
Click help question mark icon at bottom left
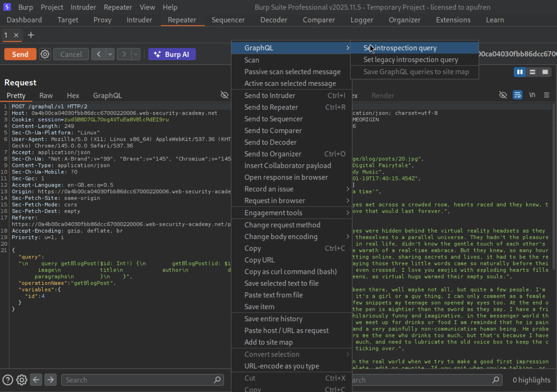point(8,380)
